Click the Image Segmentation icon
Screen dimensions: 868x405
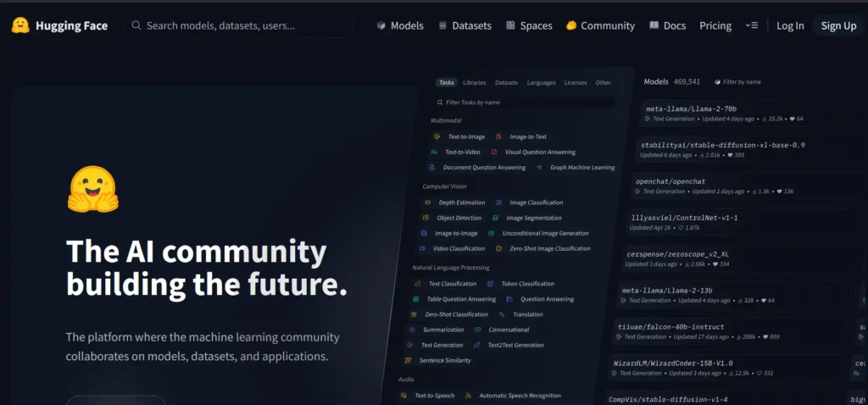tap(495, 218)
